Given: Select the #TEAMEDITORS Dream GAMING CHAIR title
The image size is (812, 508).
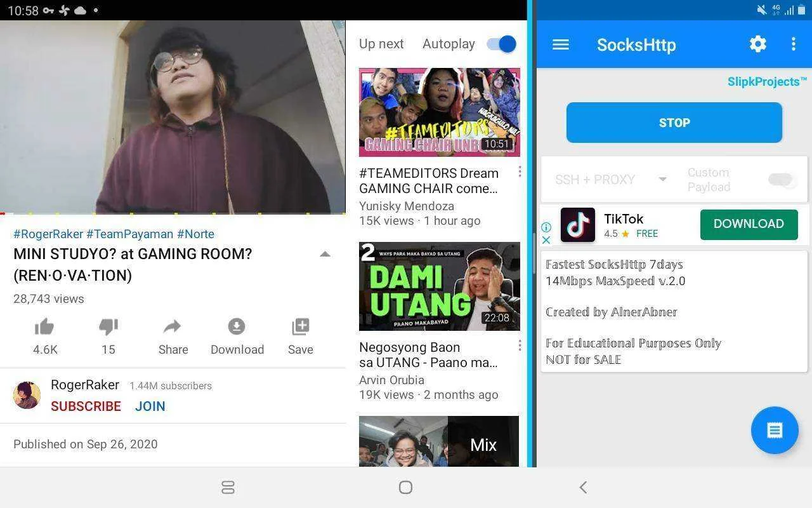Looking at the screenshot, I should point(429,181).
